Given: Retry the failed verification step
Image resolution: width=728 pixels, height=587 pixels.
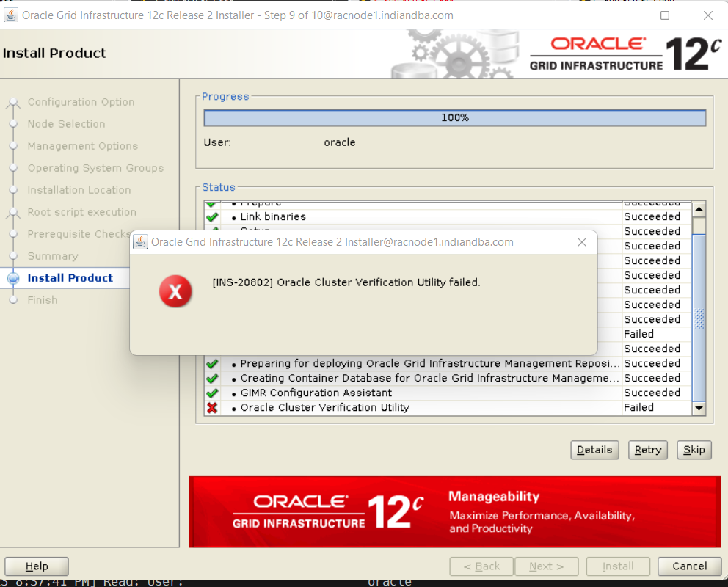Looking at the screenshot, I should tap(648, 450).
